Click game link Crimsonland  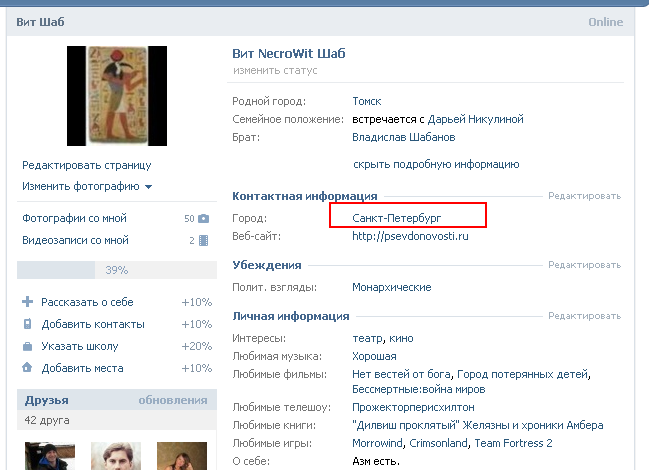(438, 443)
